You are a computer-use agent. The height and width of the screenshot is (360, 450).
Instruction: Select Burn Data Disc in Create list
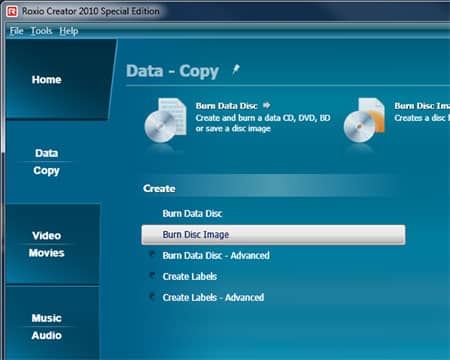(x=192, y=214)
